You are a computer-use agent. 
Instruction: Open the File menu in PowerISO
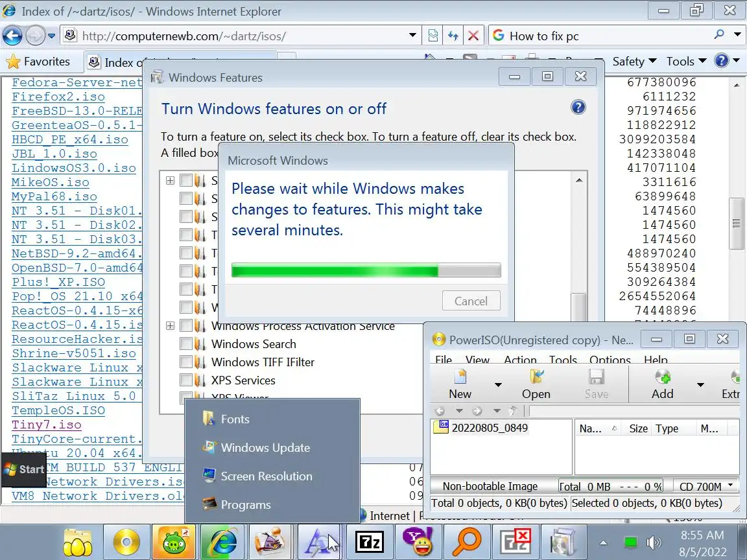pos(444,360)
